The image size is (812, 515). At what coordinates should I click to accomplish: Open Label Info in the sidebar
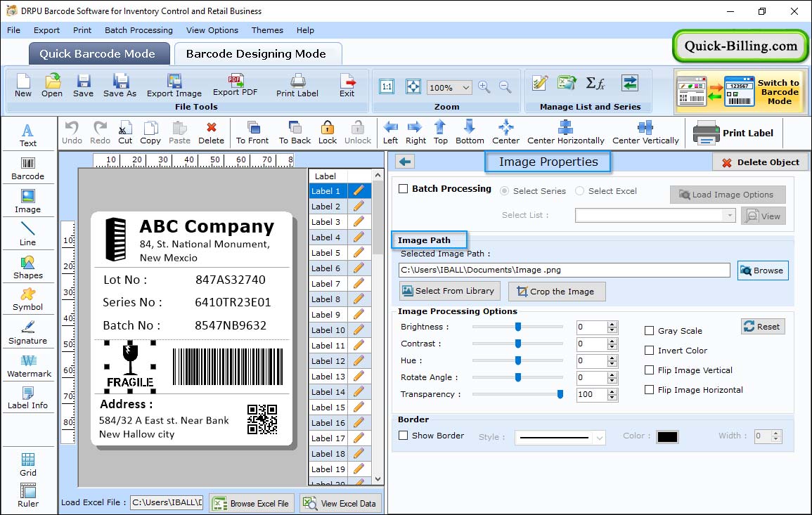[x=28, y=398]
